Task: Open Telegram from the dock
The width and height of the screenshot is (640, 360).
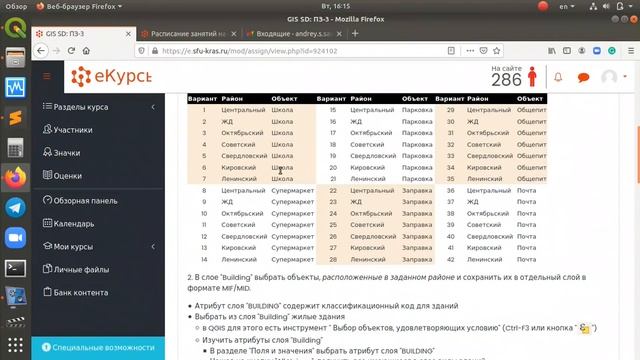Action: [x=15, y=208]
